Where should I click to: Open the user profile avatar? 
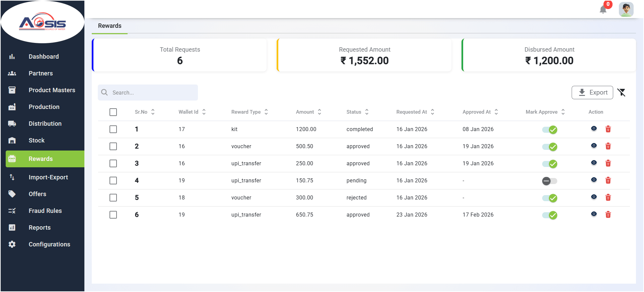(x=626, y=9)
